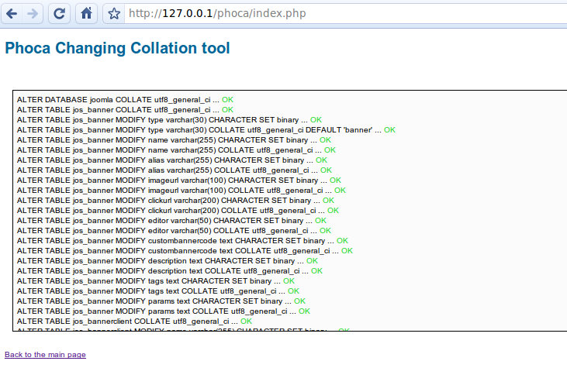The height and width of the screenshot is (392, 567).
Task: Click the type varchar(30) CHARACTER SET binary line
Action: pos(169,120)
